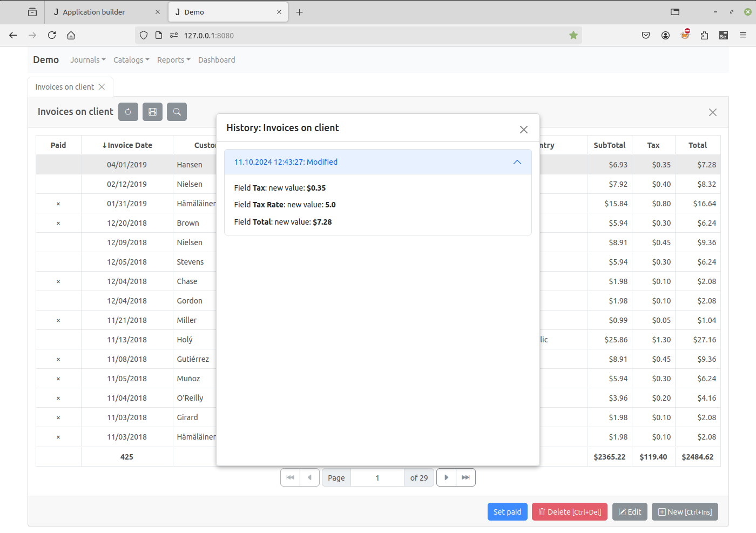This screenshot has width=756, height=533.
Task: Go to the next page of invoices
Action: pyautogui.click(x=446, y=477)
